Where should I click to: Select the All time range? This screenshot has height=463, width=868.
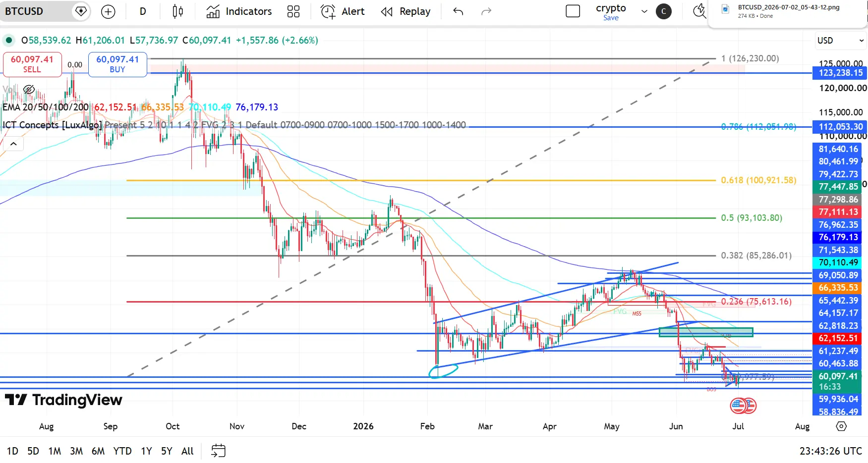point(187,451)
